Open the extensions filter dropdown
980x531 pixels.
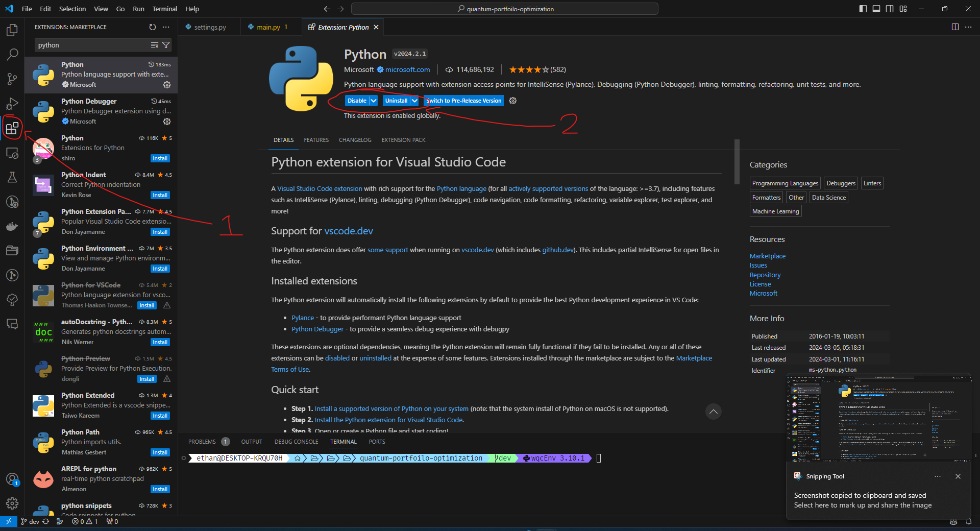[x=166, y=45]
